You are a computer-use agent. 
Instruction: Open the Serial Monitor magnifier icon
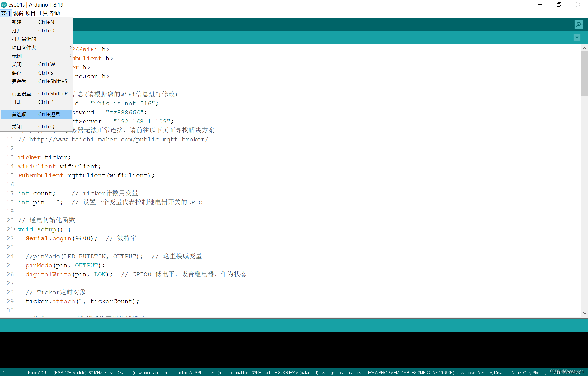pyautogui.click(x=578, y=25)
